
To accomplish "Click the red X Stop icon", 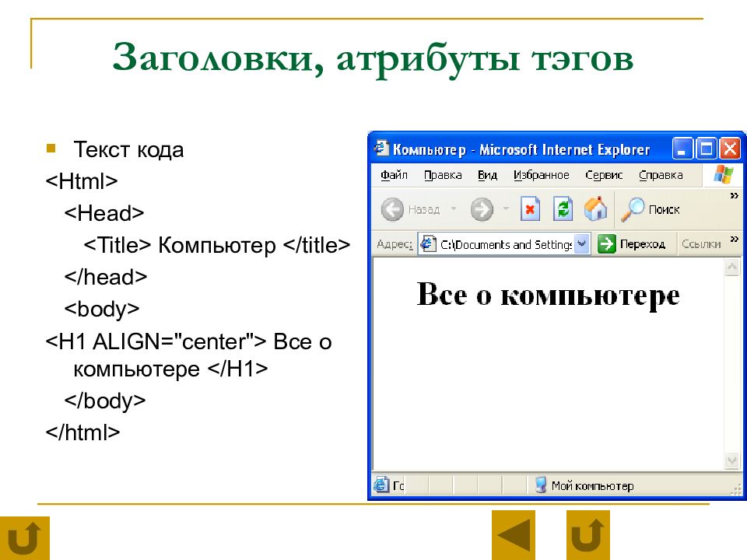I will point(530,209).
